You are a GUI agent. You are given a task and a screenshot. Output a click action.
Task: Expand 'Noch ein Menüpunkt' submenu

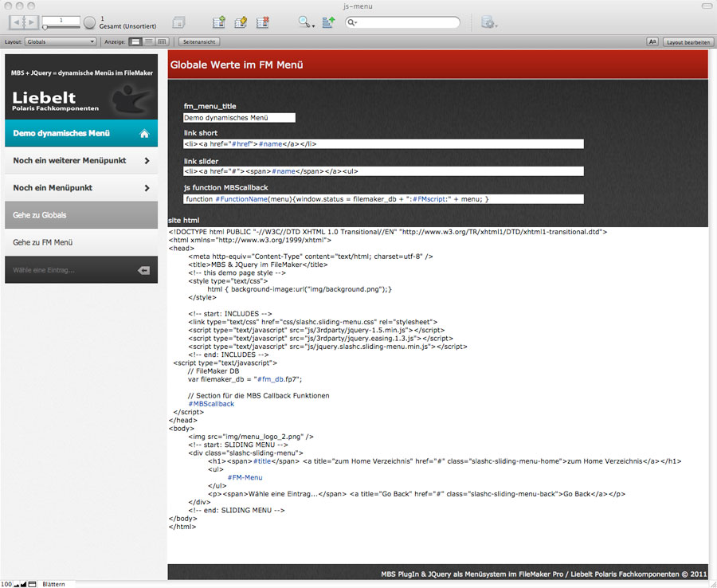tap(147, 188)
